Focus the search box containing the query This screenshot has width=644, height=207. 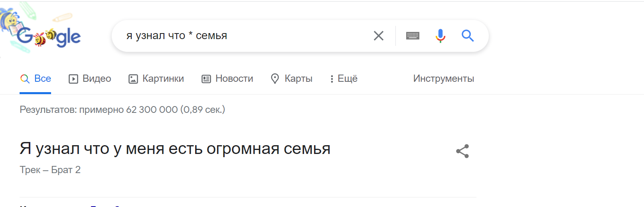(x=239, y=36)
